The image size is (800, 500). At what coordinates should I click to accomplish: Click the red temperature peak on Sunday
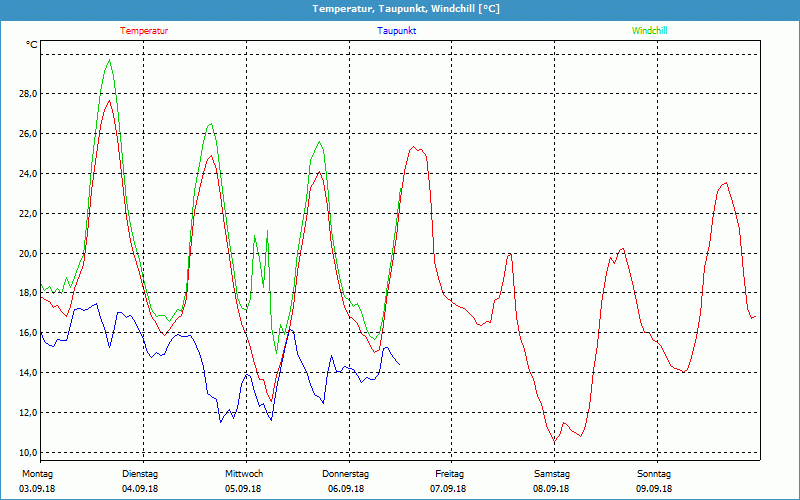click(x=726, y=183)
